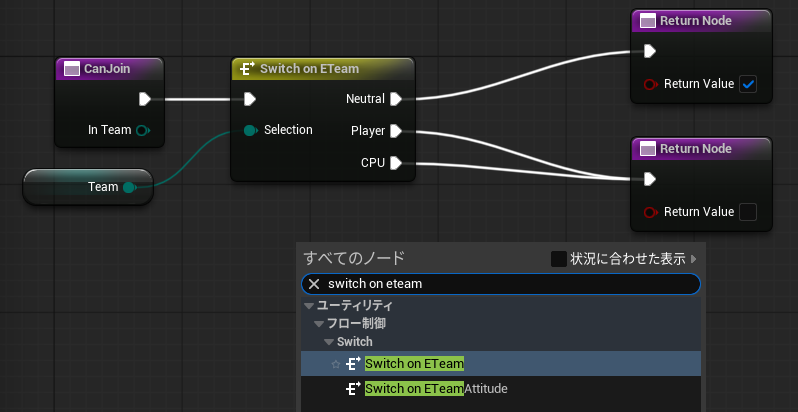Click the Selection input pin

(250, 130)
